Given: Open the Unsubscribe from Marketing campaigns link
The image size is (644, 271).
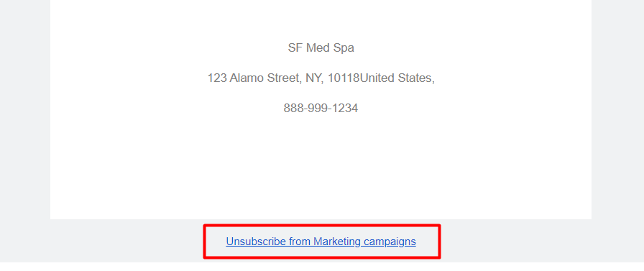Looking at the screenshot, I should (x=321, y=242).
